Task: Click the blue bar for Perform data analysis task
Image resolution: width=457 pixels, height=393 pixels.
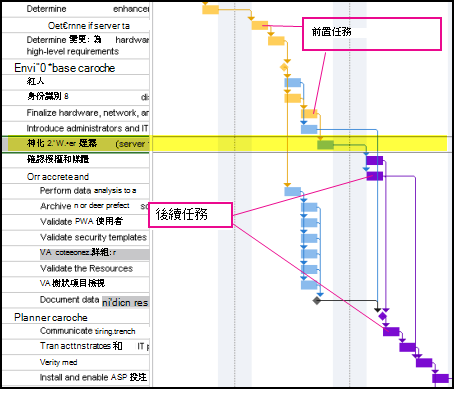Action: click(x=293, y=191)
